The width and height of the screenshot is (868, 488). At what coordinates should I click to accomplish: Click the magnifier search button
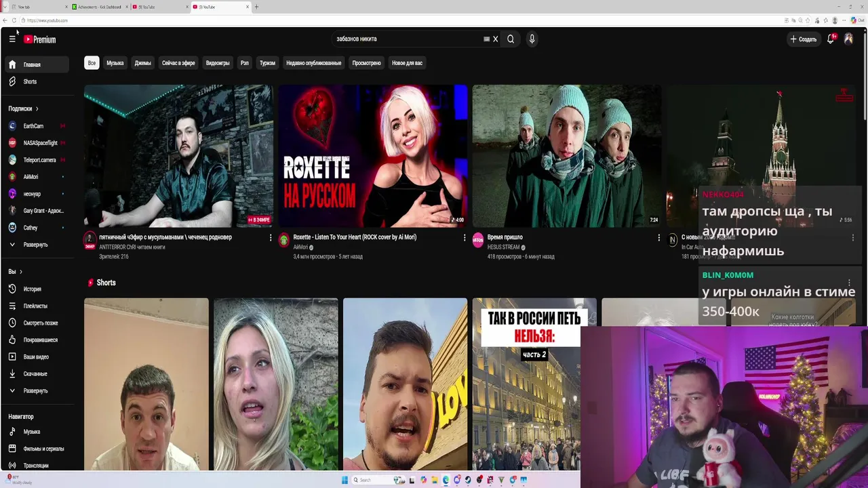pos(511,39)
